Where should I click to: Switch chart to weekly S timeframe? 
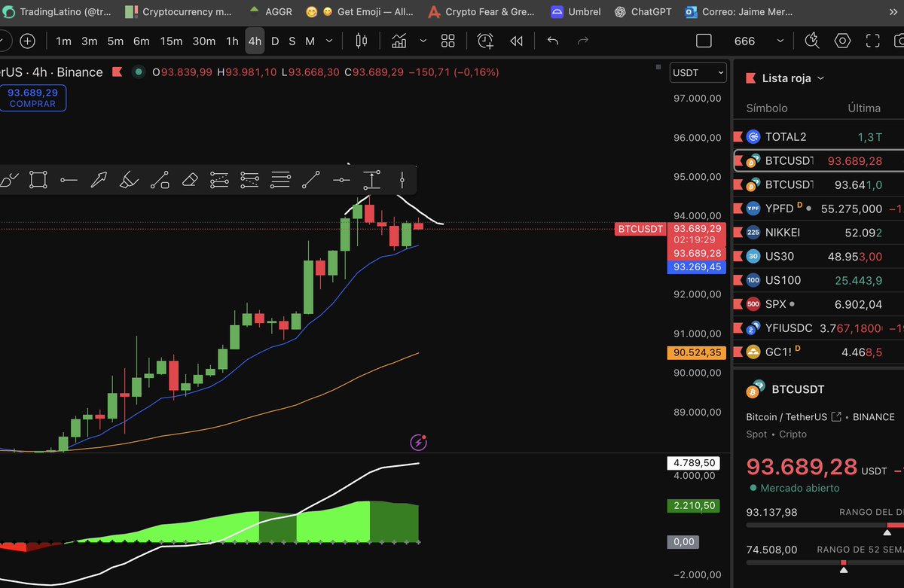pyautogui.click(x=292, y=41)
